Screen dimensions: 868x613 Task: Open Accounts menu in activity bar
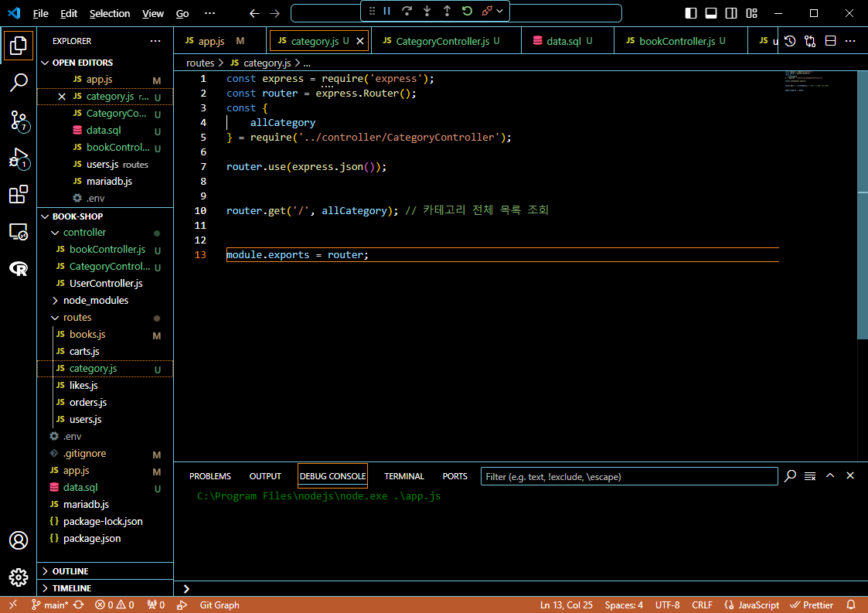19,540
